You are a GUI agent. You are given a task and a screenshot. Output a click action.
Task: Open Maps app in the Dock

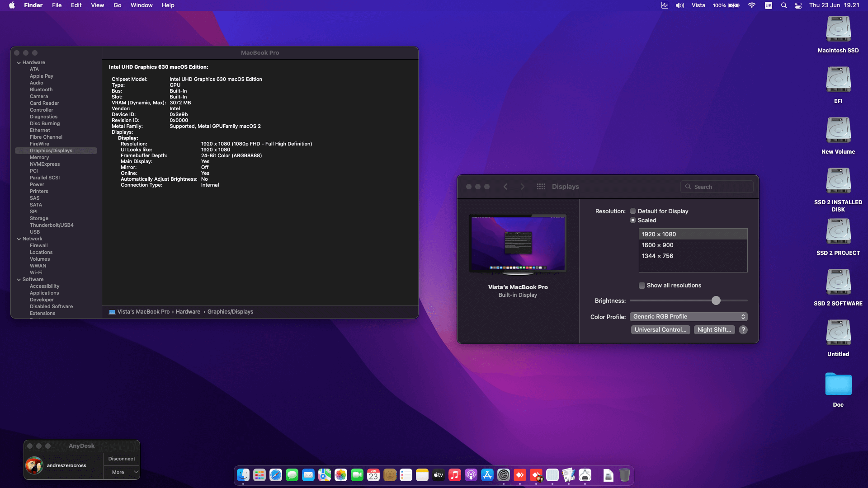click(325, 475)
